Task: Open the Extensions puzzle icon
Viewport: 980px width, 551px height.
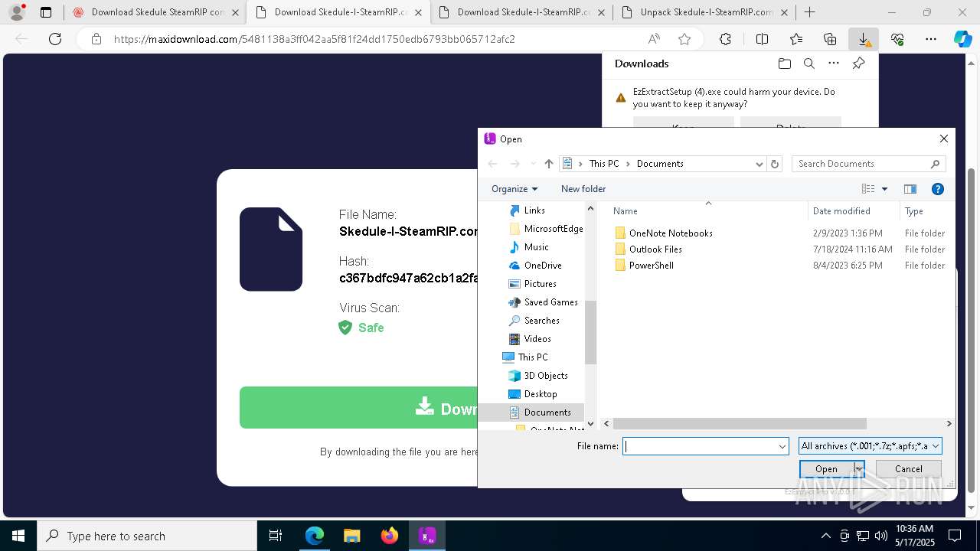Action: click(x=725, y=39)
